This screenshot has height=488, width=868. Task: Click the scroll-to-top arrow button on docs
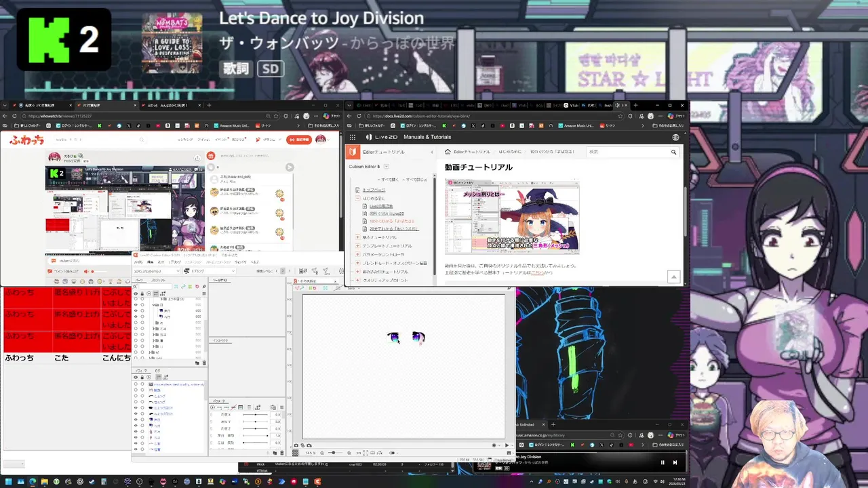pyautogui.click(x=673, y=277)
